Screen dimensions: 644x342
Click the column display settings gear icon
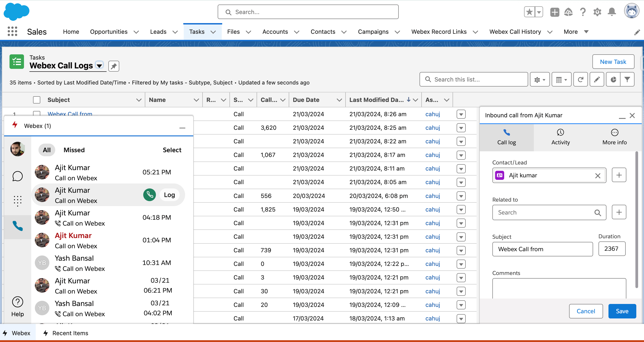pos(539,79)
